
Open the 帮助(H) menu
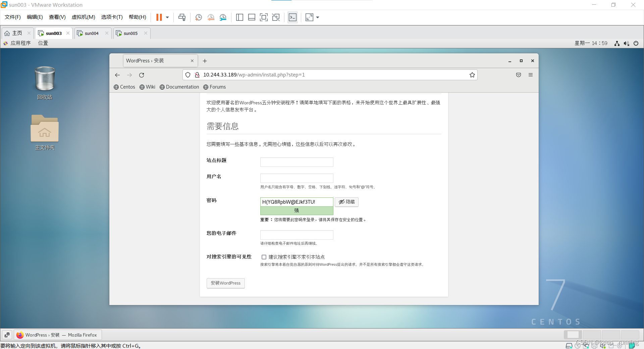pyautogui.click(x=138, y=17)
